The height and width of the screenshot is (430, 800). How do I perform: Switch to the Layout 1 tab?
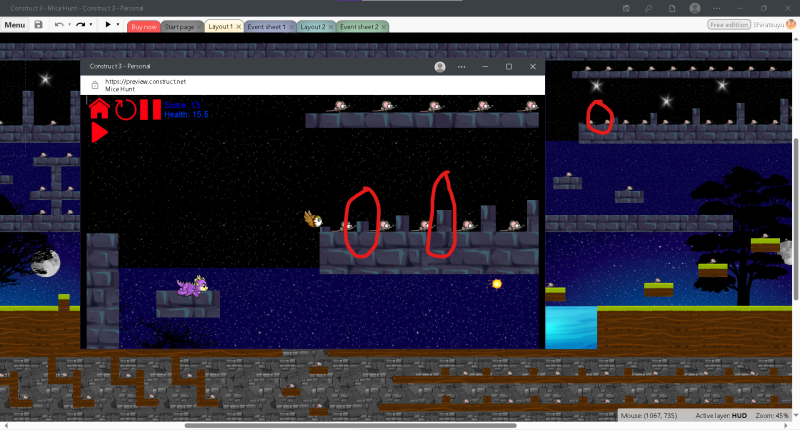tap(220, 27)
